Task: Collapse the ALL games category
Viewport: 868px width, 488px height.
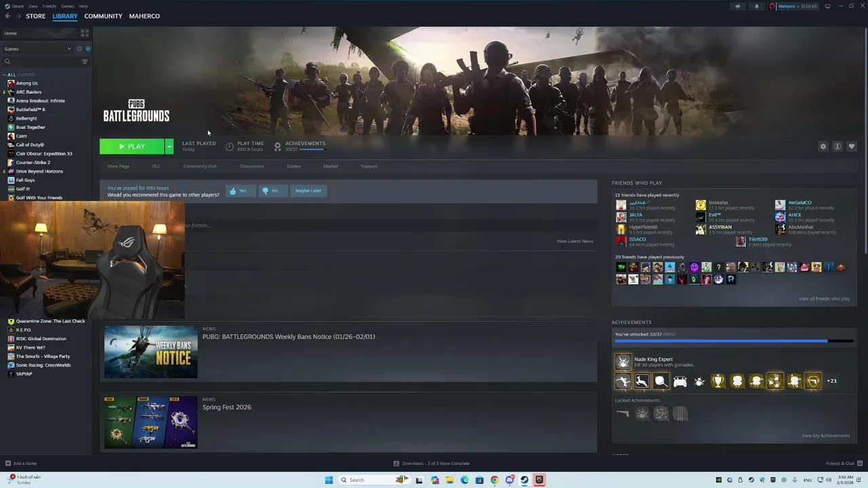Action: pyautogui.click(x=5, y=75)
